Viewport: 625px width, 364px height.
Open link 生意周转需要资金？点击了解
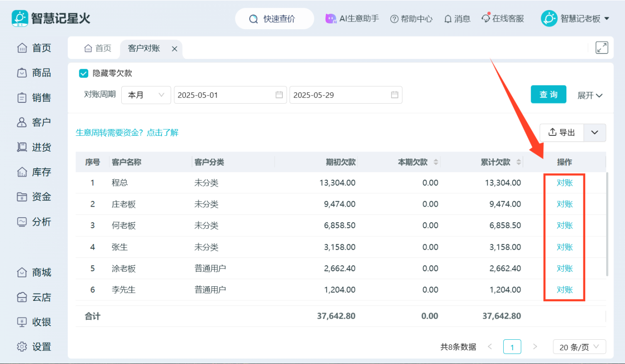click(x=127, y=133)
